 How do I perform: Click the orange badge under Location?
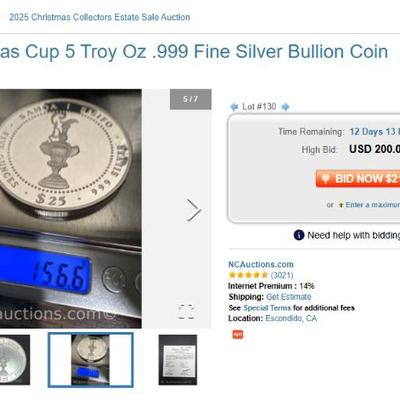(x=238, y=334)
